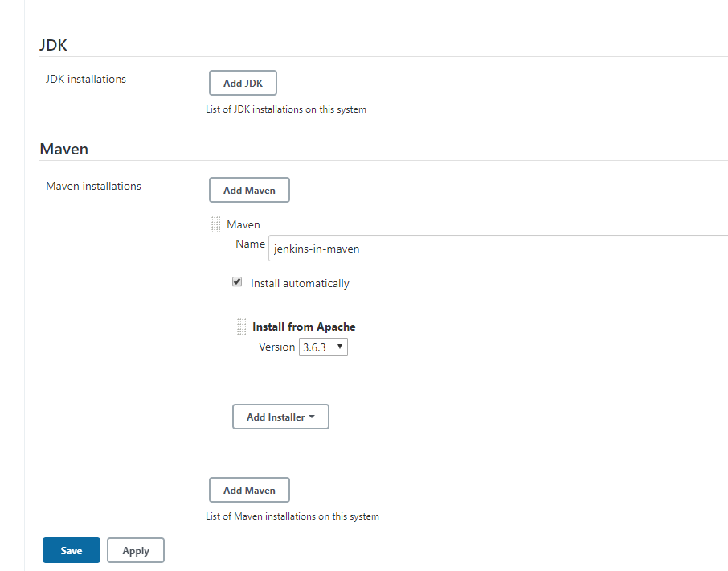Click the Add JDK button
Screen dimensions: 728x571
[x=243, y=83]
